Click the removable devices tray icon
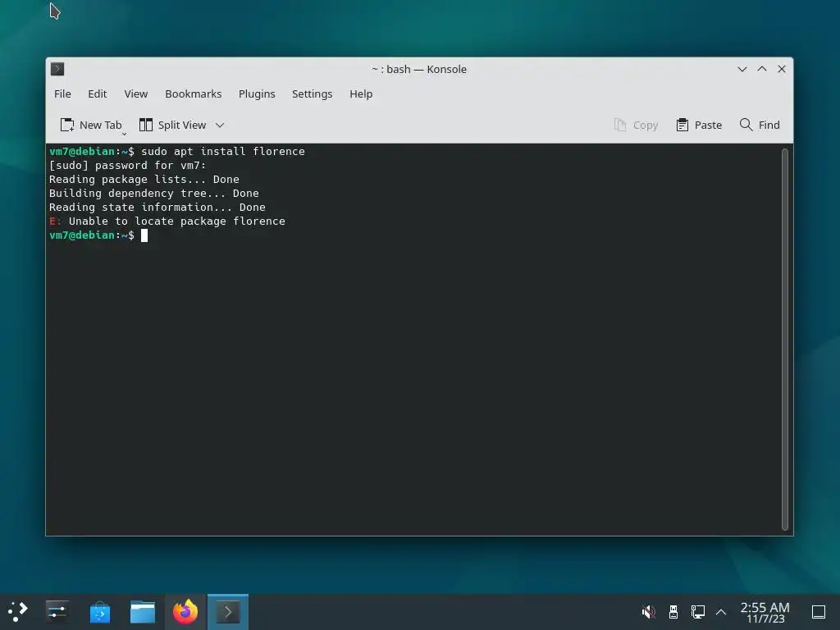 pyautogui.click(x=673, y=612)
